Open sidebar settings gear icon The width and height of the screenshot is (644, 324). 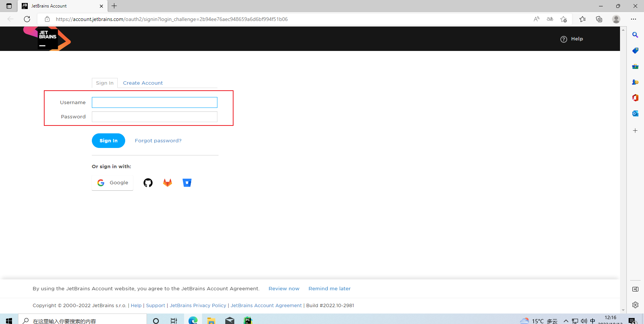click(635, 305)
